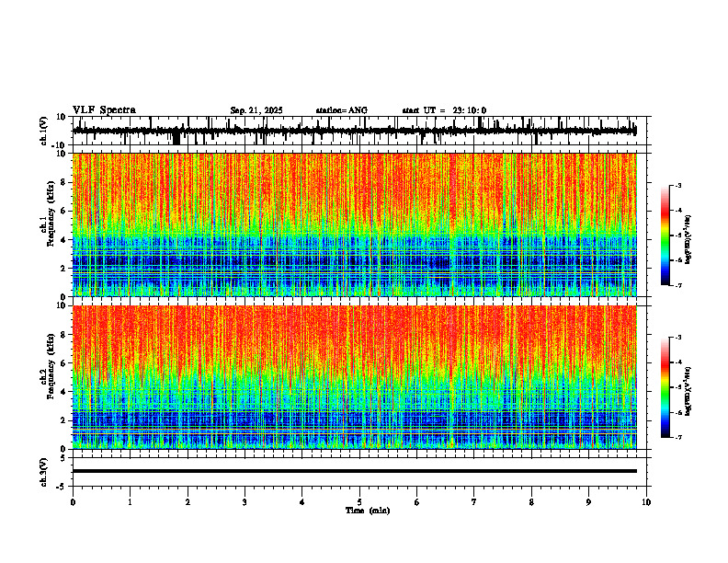Image resolution: width=728 pixels, height=563 pixels.
Task: Click inside the ch.2 spectrogram panel
Action: point(354,377)
